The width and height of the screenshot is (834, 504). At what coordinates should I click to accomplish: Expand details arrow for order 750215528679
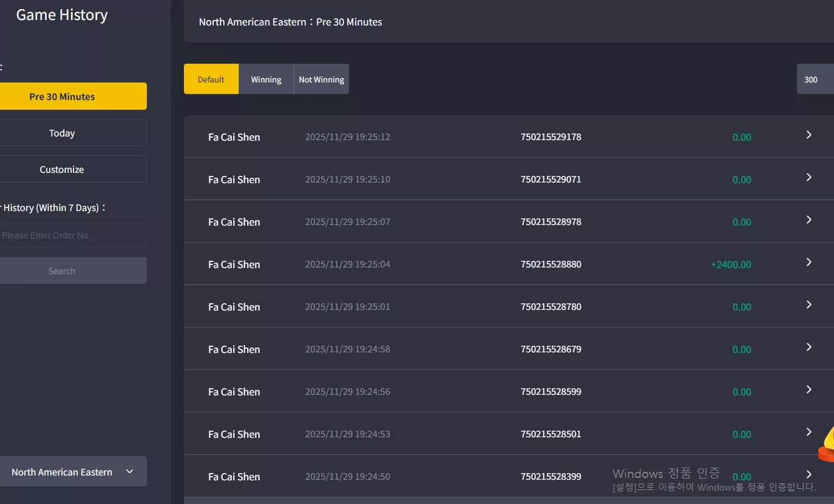tap(809, 347)
